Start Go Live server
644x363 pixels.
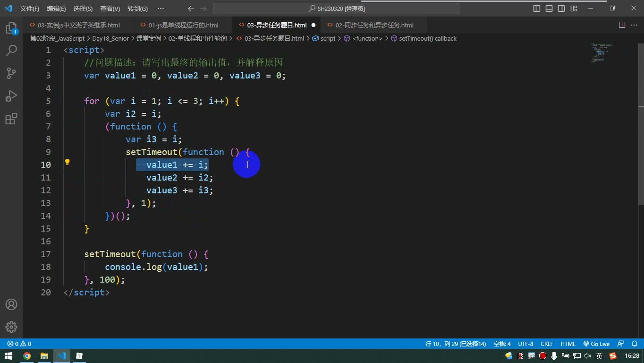pyautogui.click(x=596, y=344)
